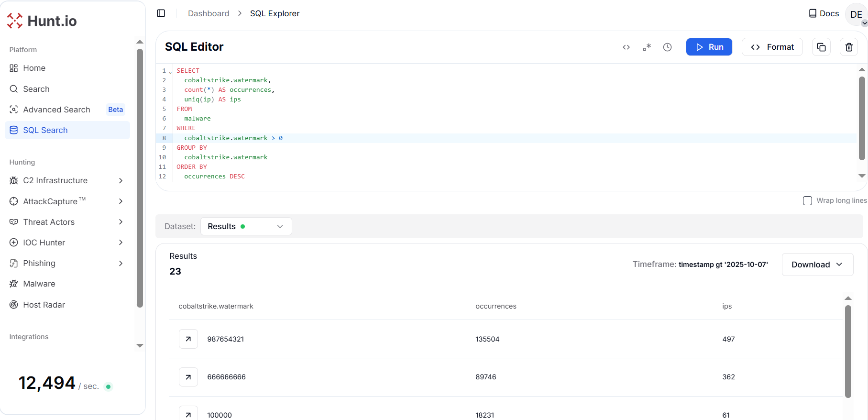The width and height of the screenshot is (868, 420).
Task: Click the code brackets icon in editor toolbar
Action: (626, 47)
